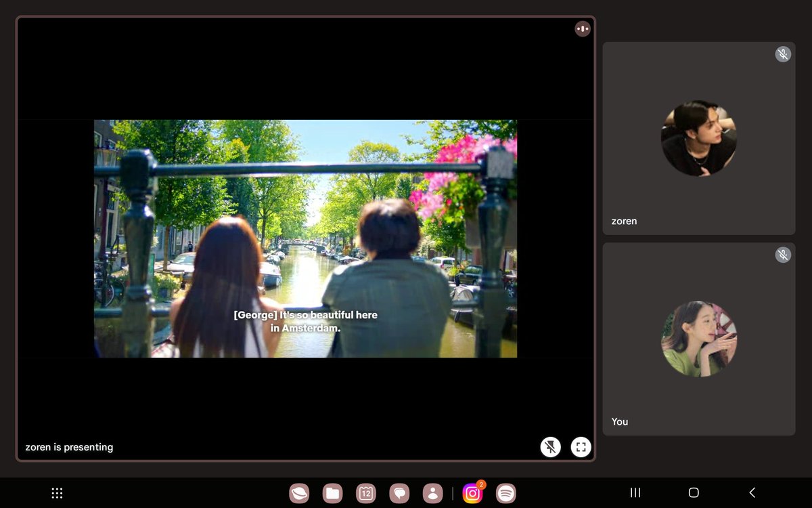Unmute zoren's microphone
This screenshot has width=812, height=508.
tap(783, 54)
